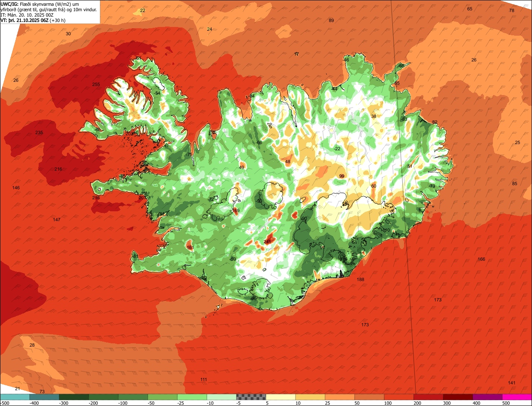Select the dark maroon 300 to 400 swatch
Image resolution: width=532 pixels, height=406 pixels.
click(458, 397)
